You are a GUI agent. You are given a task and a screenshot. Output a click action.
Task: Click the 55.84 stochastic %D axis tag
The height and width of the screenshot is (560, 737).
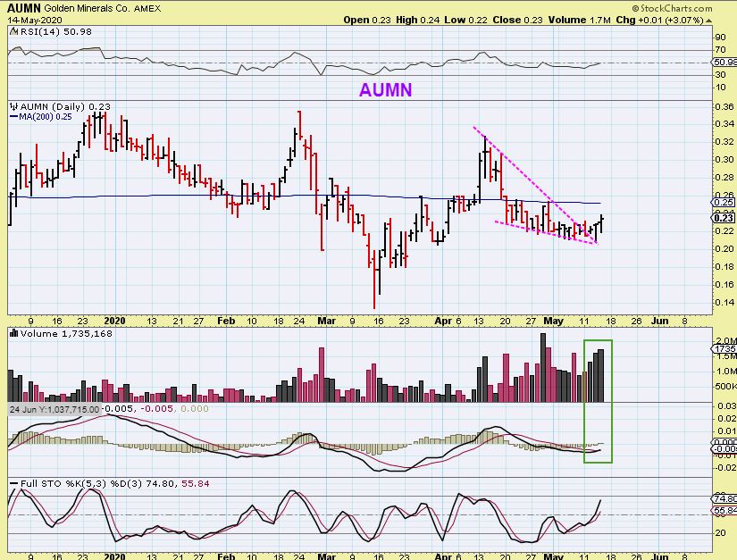724,510
